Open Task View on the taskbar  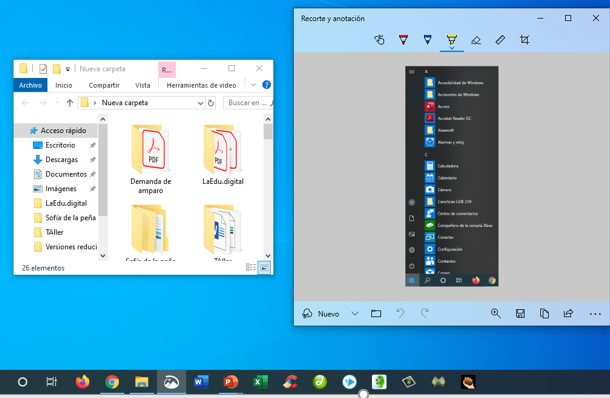[x=51, y=382]
